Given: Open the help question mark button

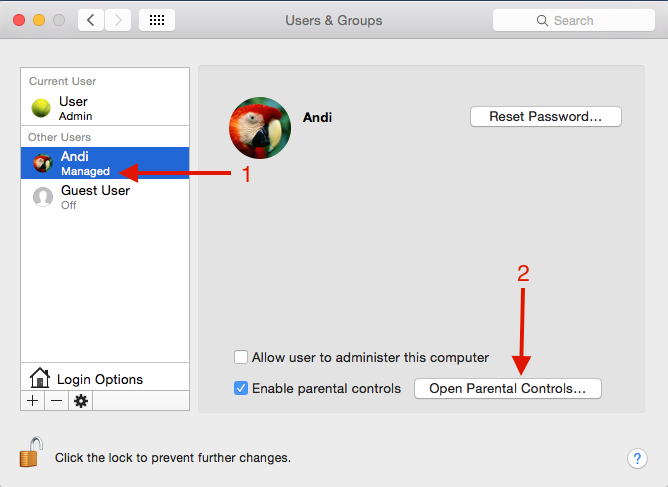Looking at the screenshot, I should click(637, 458).
